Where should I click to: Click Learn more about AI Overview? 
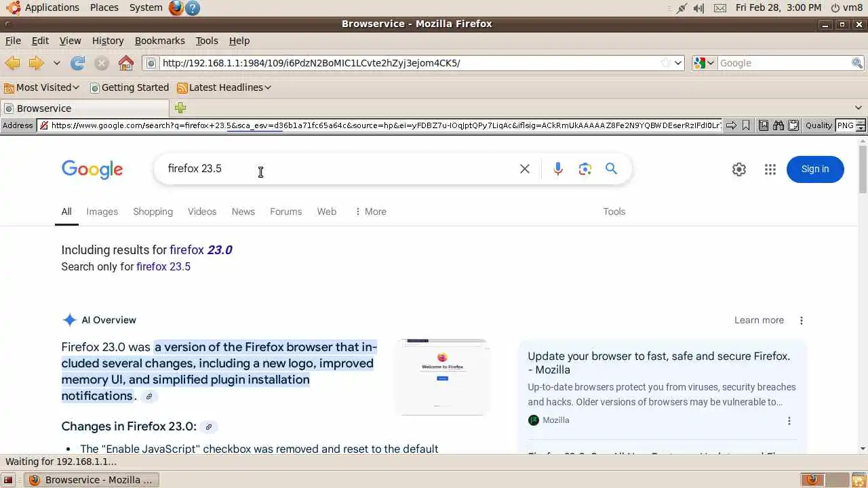coord(759,320)
